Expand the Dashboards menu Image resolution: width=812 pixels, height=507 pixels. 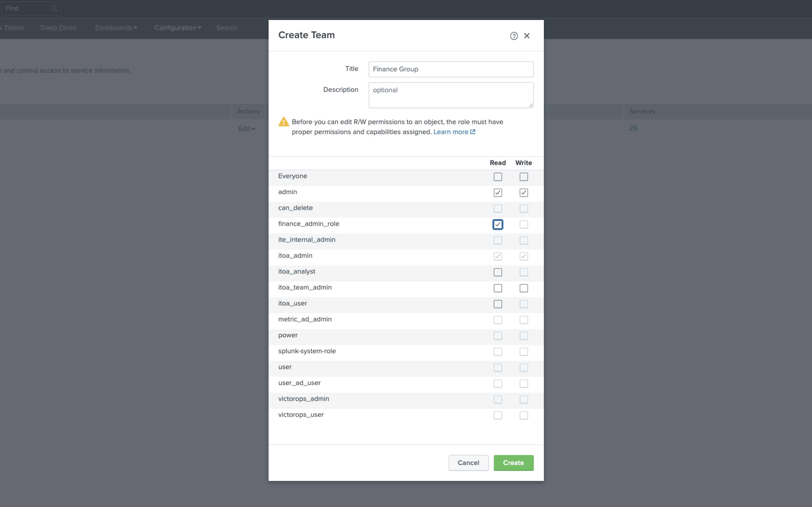(x=116, y=28)
